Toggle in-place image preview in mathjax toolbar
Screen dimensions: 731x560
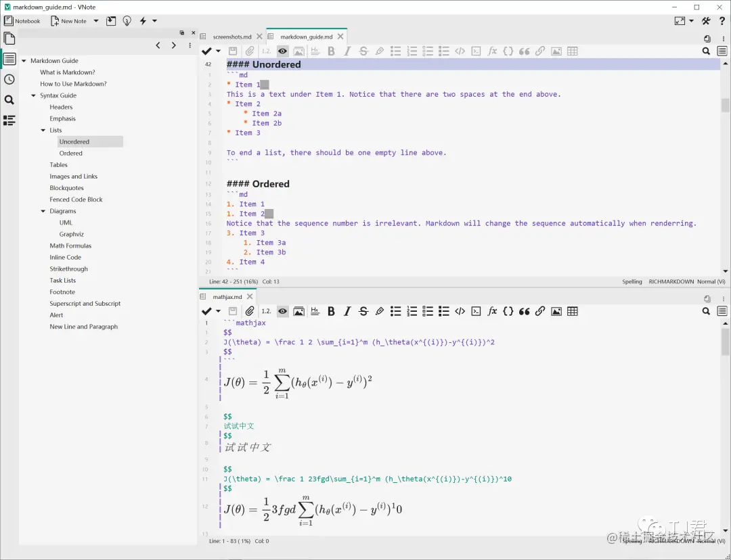click(x=299, y=311)
